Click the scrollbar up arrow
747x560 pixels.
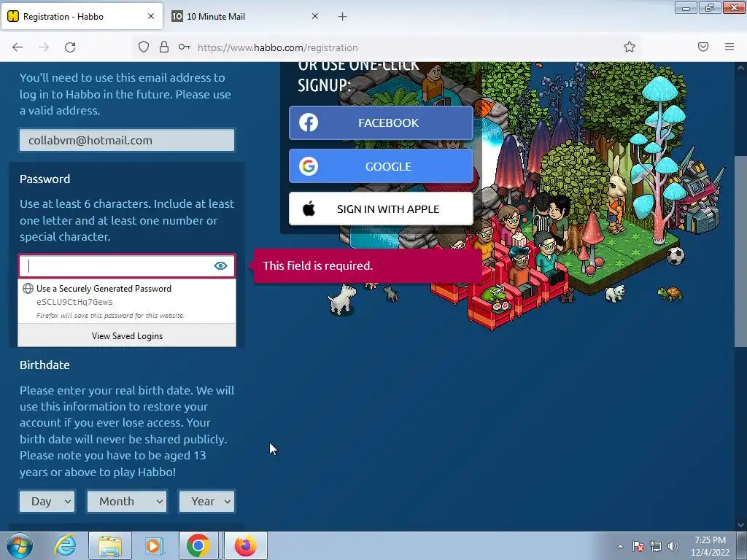point(740,68)
